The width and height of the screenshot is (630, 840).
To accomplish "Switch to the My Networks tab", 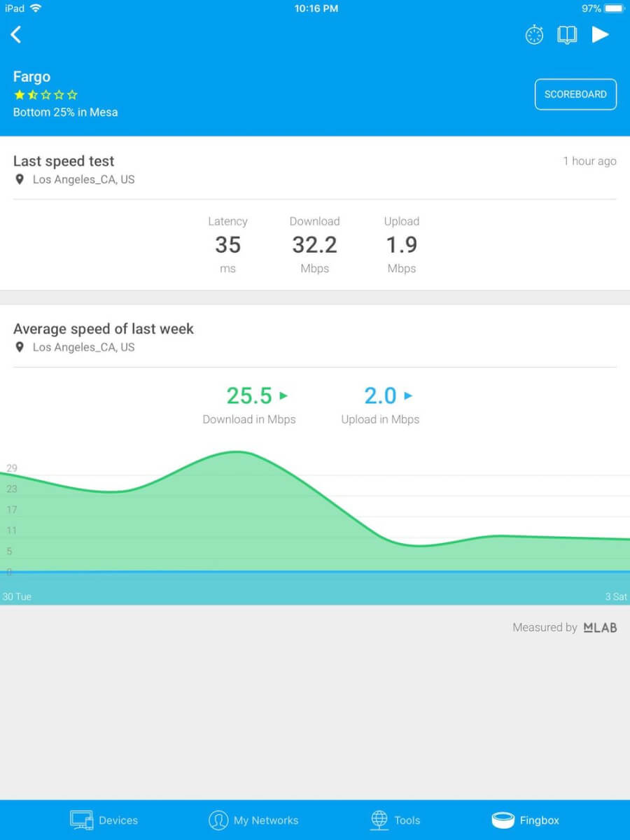I will click(x=253, y=820).
